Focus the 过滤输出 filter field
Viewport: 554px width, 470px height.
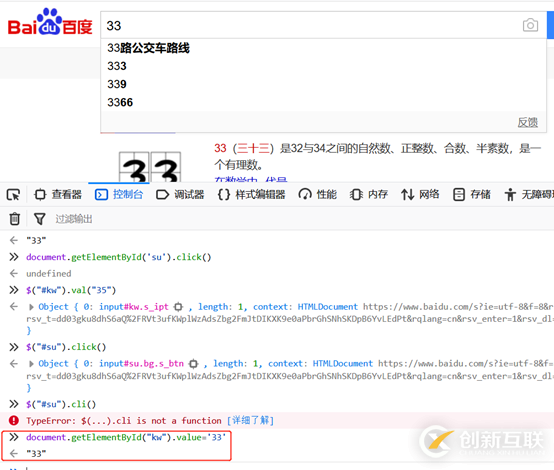74,219
